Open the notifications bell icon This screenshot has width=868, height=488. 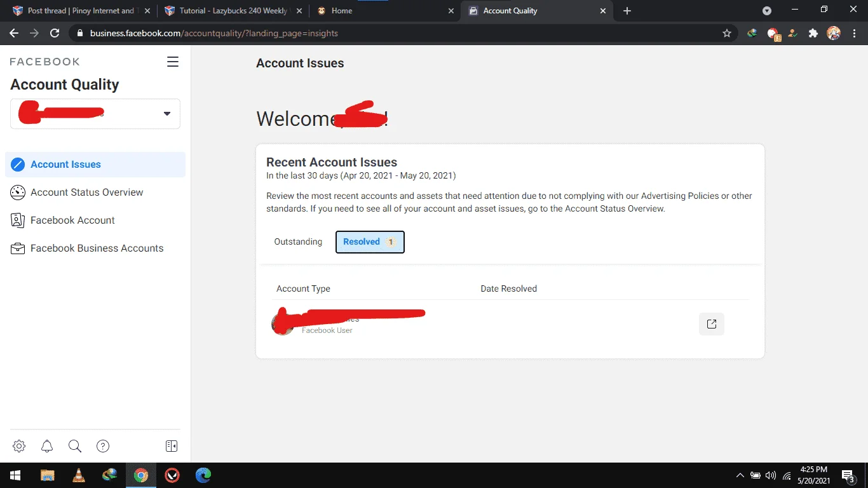click(x=47, y=446)
